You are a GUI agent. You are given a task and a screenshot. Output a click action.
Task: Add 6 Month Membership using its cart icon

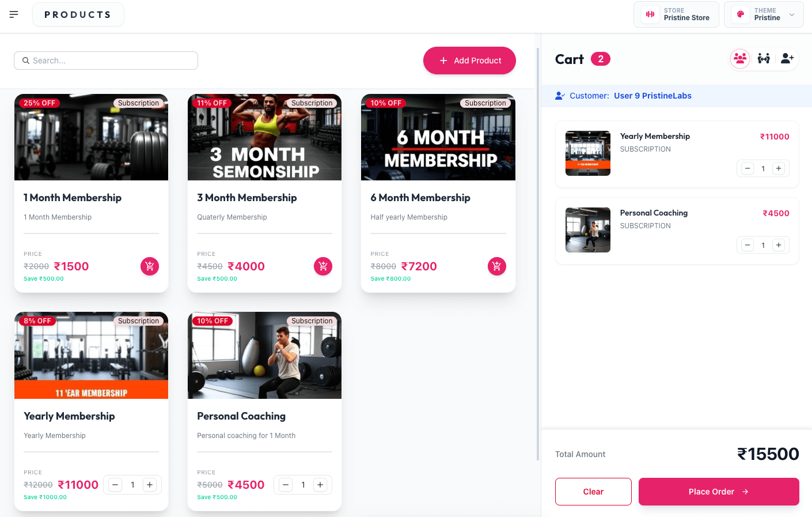click(496, 266)
